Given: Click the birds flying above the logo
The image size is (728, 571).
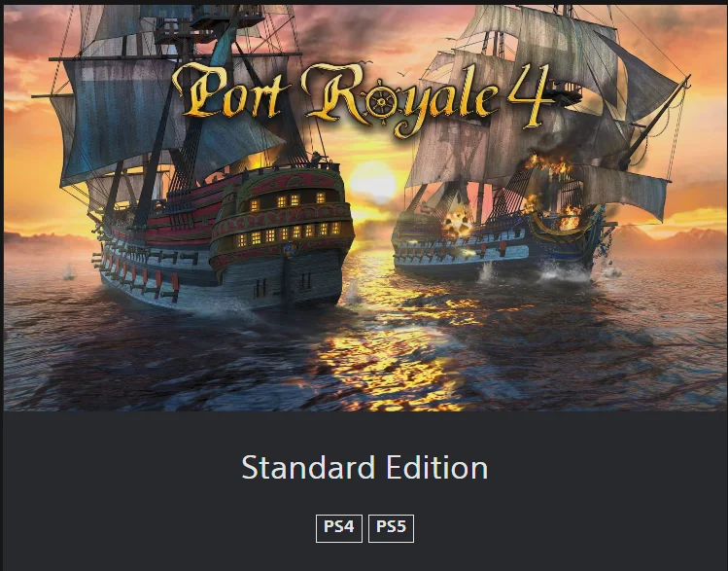Looking at the screenshot, I should tap(385, 67).
